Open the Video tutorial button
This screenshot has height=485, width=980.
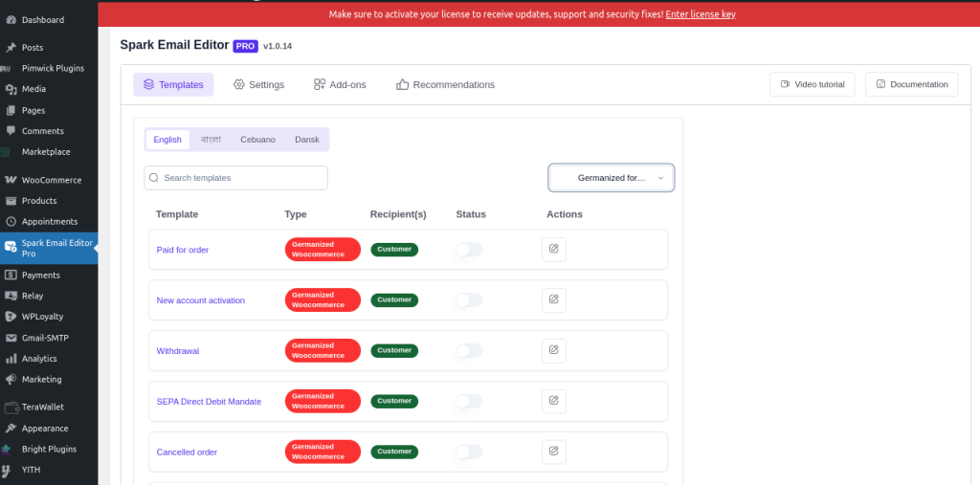813,84
